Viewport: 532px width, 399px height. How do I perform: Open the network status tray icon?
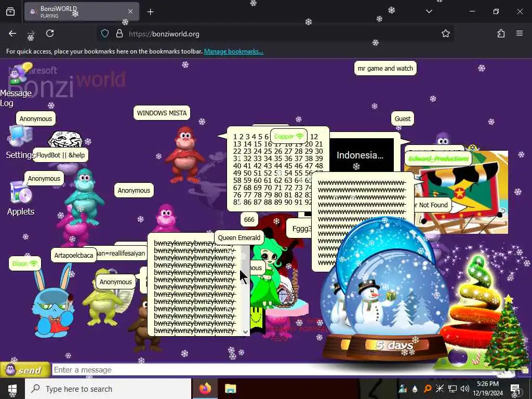click(453, 389)
